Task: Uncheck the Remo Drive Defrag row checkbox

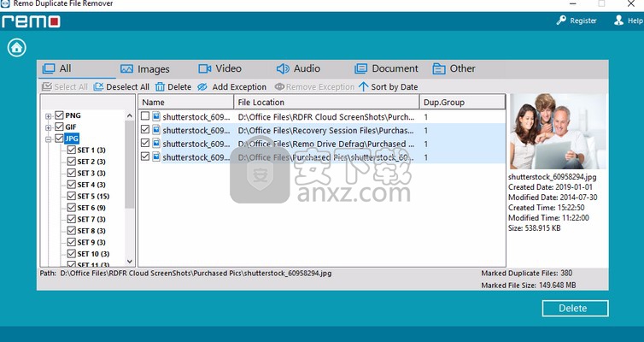Action: point(144,143)
